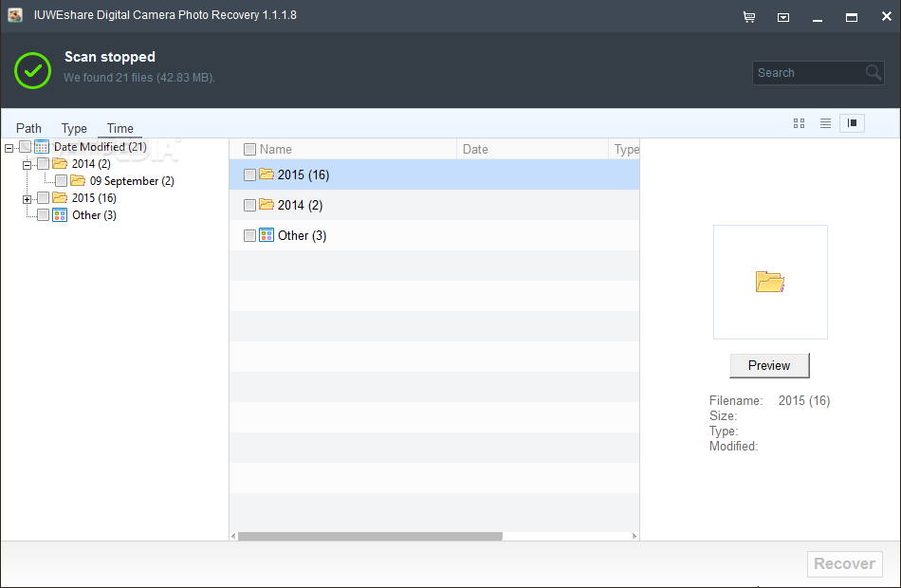This screenshot has height=588, width=901.
Task: Switch to the Path tab
Action: pyautogui.click(x=28, y=128)
